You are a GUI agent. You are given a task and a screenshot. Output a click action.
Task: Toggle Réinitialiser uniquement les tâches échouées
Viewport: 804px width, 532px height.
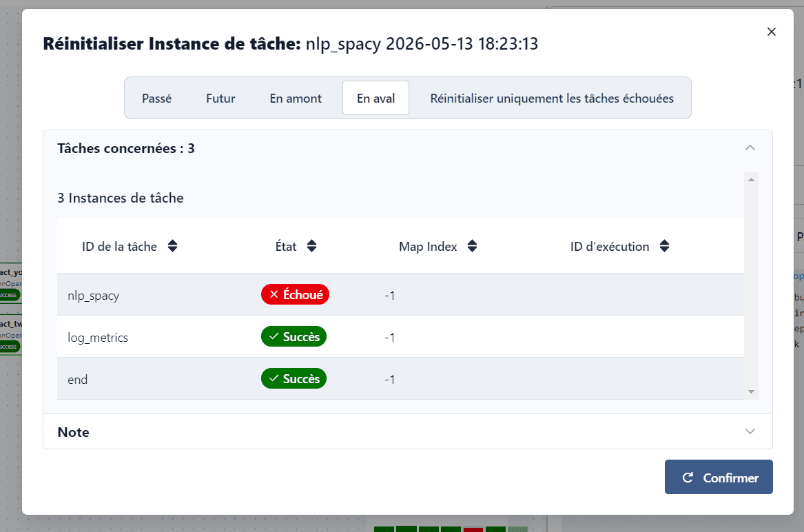point(552,98)
